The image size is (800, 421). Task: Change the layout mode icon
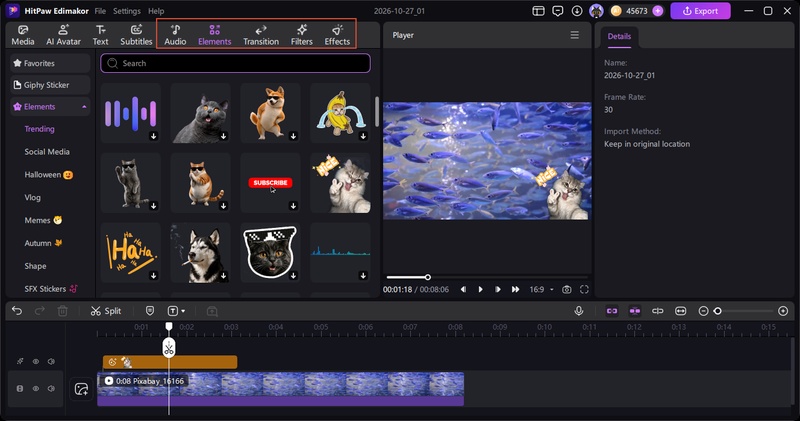[x=538, y=11]
